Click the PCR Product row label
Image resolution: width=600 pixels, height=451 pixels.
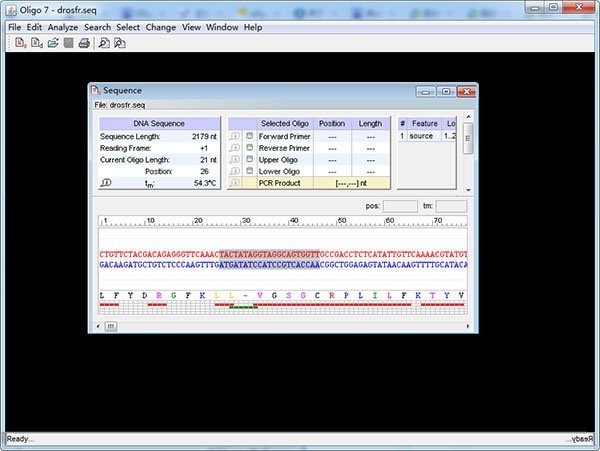point(279,183)
